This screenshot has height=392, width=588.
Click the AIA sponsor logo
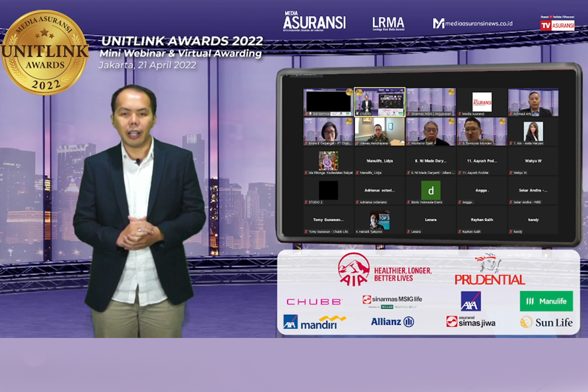click(x=354, y=269)
